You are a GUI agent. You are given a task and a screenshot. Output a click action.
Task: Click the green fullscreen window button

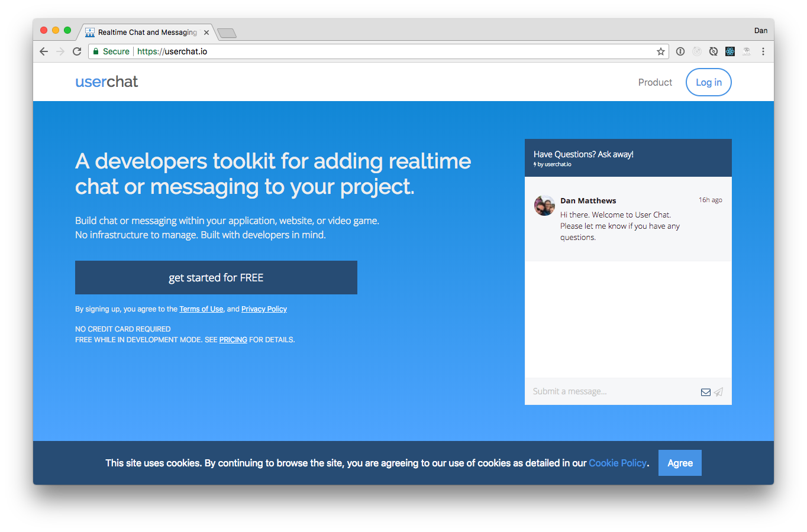pos(67,30)
